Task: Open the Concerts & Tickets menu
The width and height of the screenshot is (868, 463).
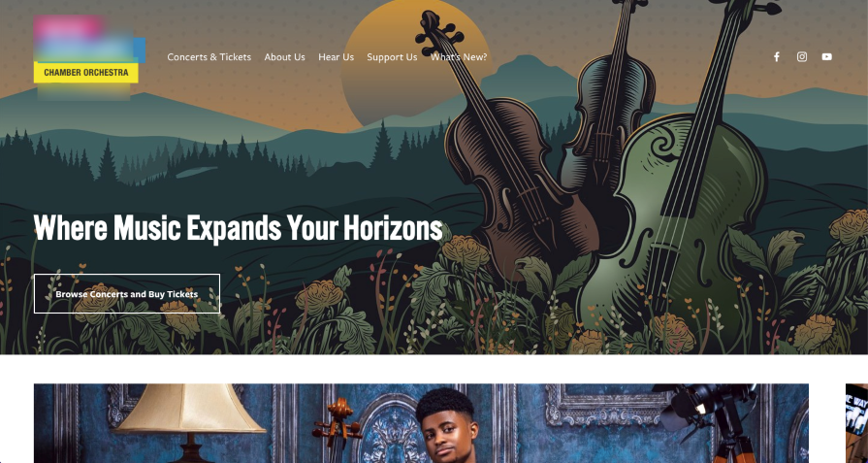Action: (x=209, y=57)
